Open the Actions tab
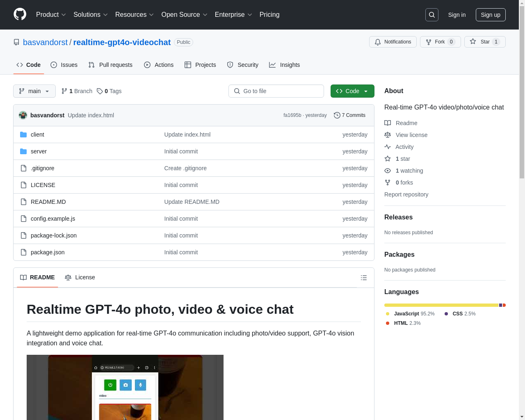This screenshot has height=420, width=525. [159, 65]
